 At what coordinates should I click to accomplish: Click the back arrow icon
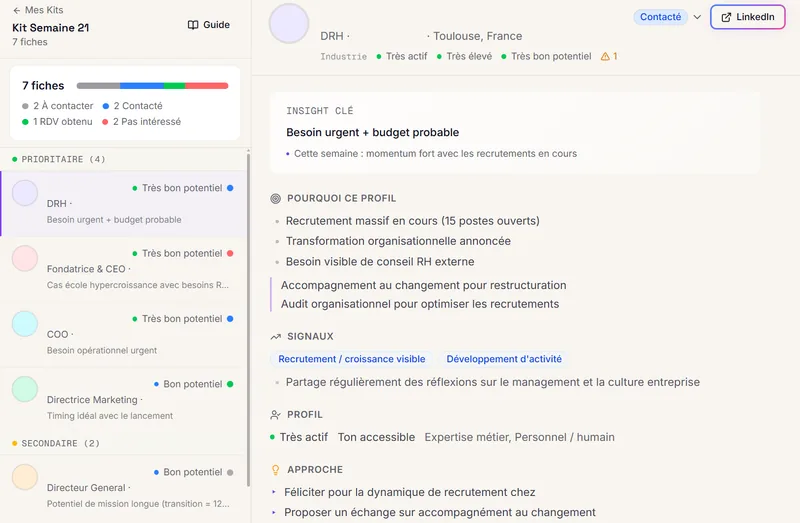coord(17,10)
